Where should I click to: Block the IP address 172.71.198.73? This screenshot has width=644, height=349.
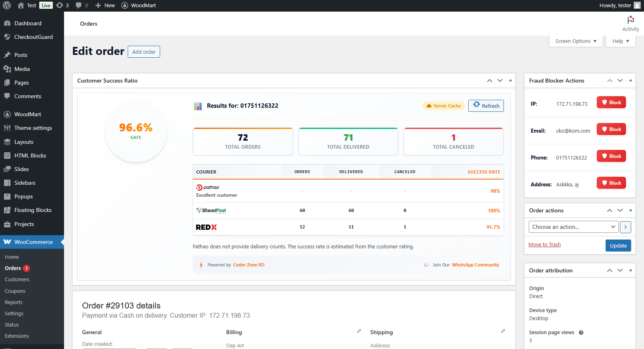click(611, 103)
